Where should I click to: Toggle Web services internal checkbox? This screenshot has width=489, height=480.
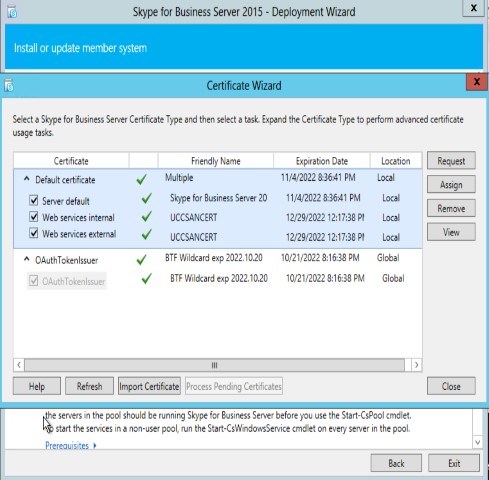34,217
